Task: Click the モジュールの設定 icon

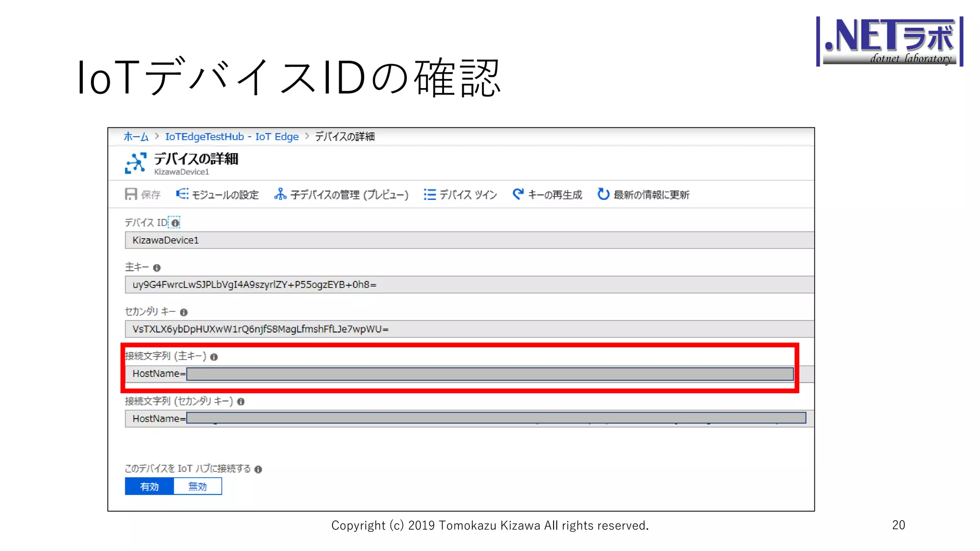Action: (x=182, y=194)
